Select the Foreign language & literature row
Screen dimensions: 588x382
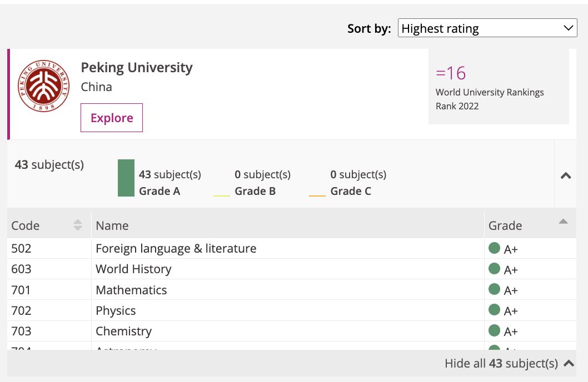291,248
